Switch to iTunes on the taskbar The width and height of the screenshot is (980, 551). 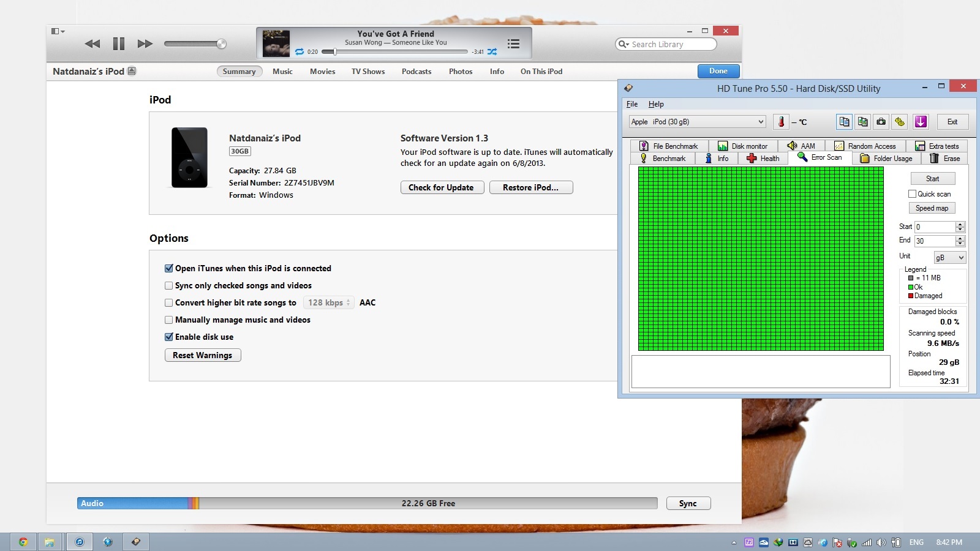tap(79, 542)
